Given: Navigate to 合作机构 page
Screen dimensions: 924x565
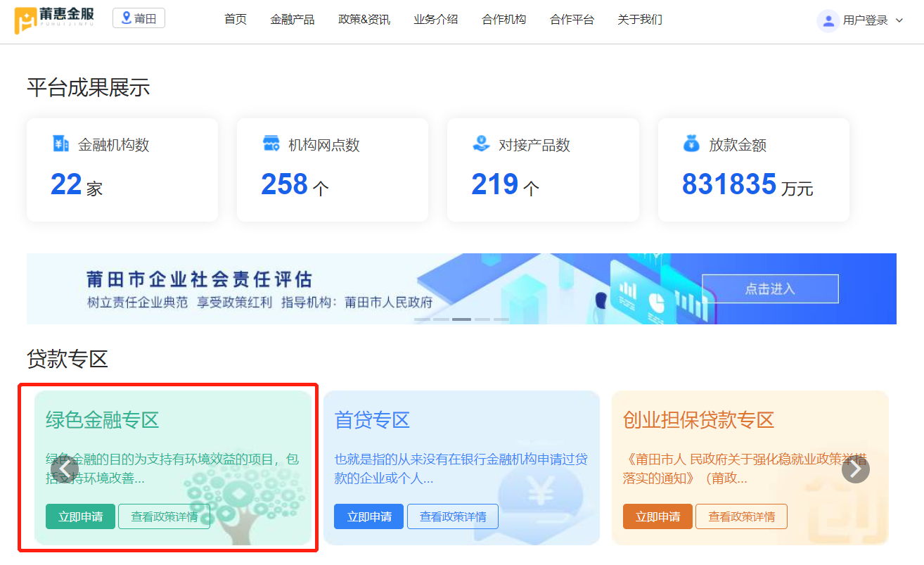Looking at the screenshot, I should click(x=503, y=20).
